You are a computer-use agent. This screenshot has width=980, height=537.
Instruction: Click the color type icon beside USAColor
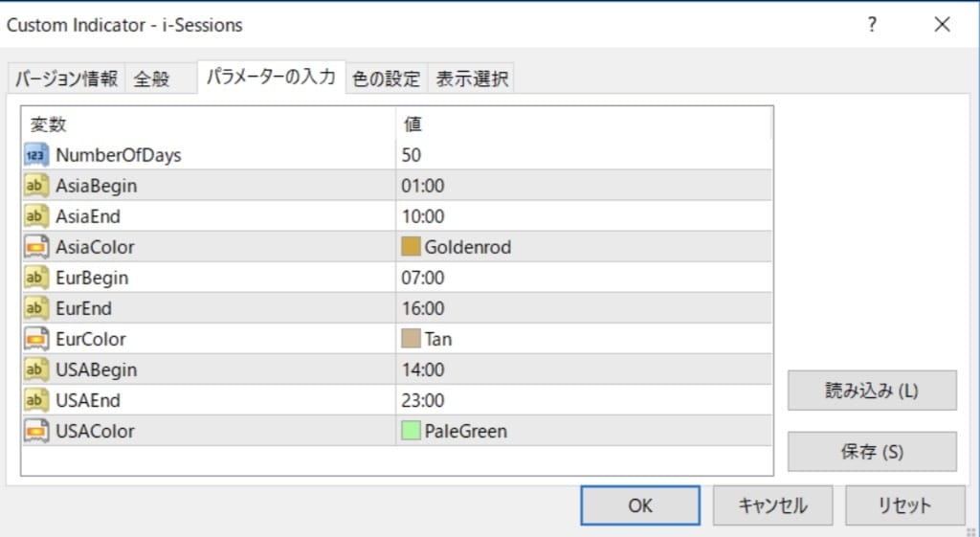36,431
